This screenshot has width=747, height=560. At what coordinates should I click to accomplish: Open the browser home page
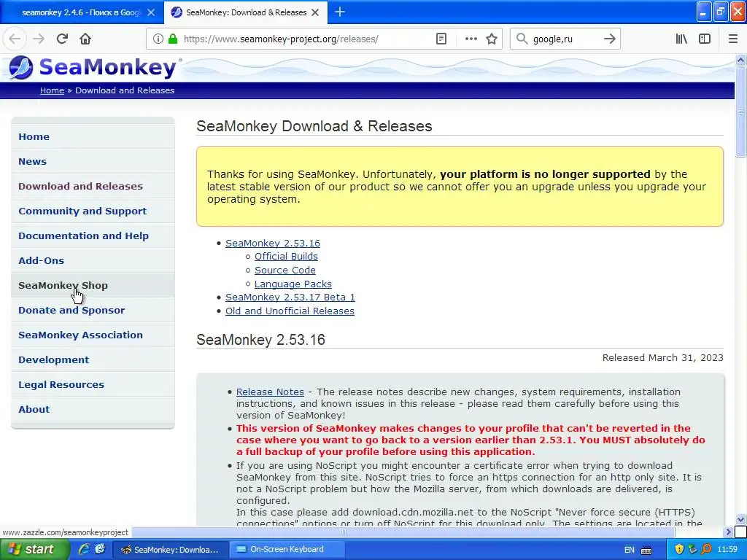pos(85,39)
